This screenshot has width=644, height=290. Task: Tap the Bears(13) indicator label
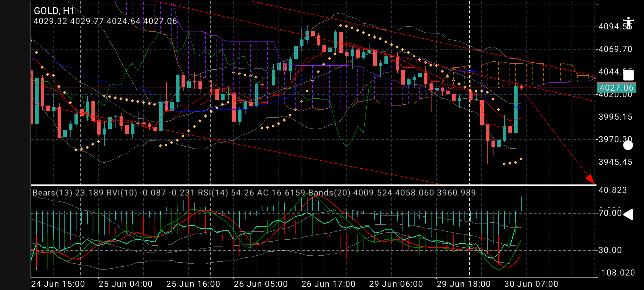point(68,193)
